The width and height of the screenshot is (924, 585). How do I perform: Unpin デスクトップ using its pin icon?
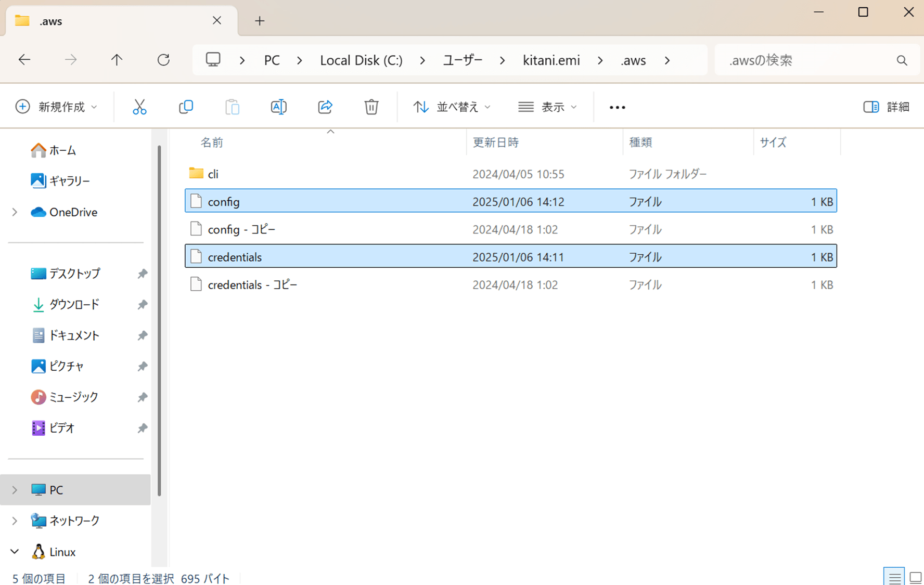(142, 274)
